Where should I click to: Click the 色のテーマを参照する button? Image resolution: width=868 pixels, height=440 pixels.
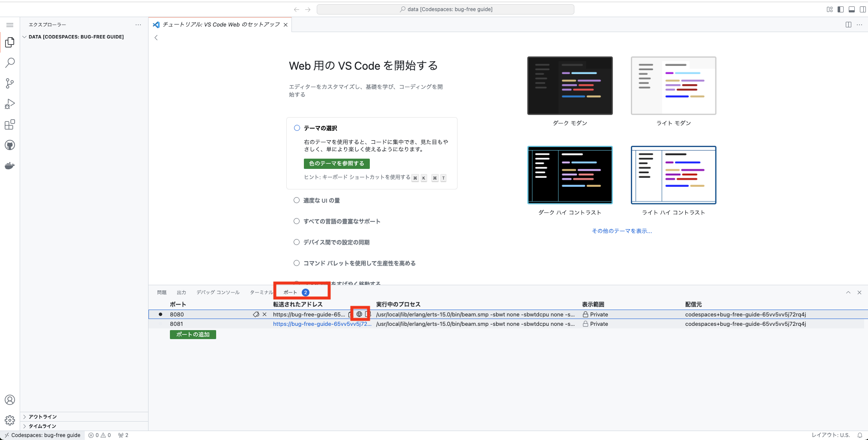tap(336, 163)
